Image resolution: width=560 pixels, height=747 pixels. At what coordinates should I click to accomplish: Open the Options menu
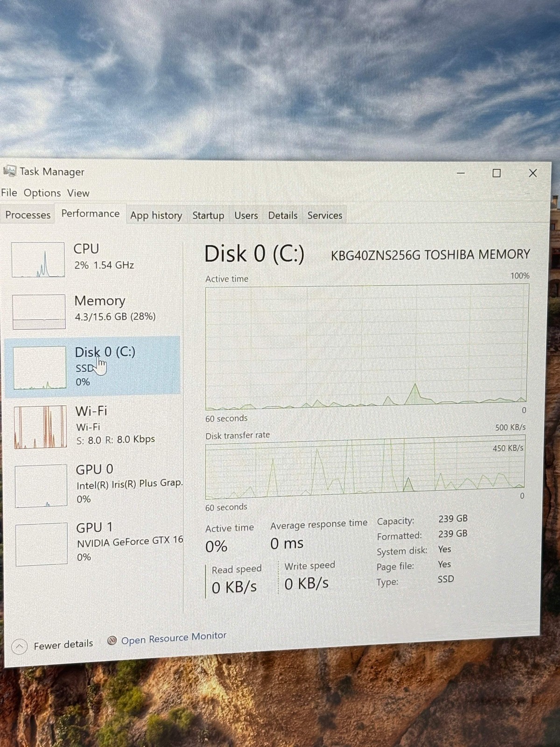pyautogui.click(x=42, y=193)
